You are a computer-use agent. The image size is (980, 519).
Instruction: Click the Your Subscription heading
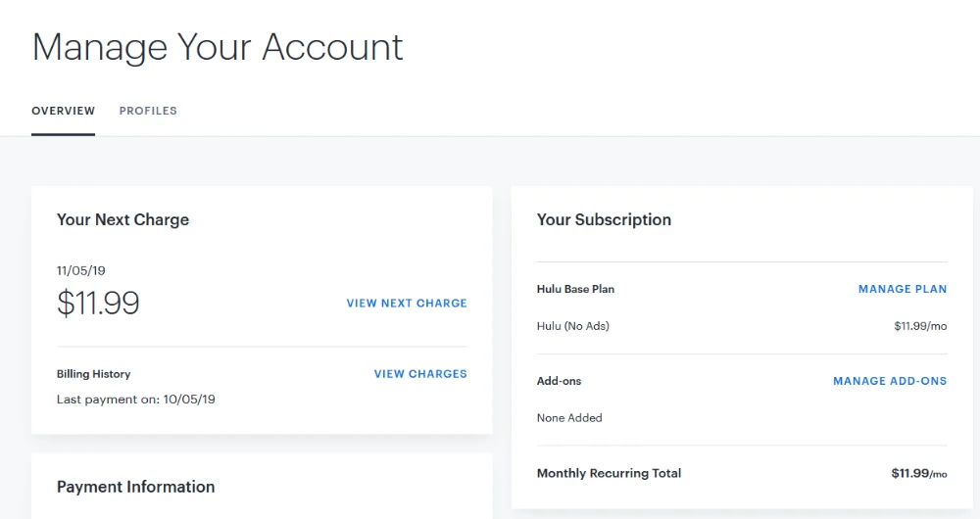click(605, 220)
